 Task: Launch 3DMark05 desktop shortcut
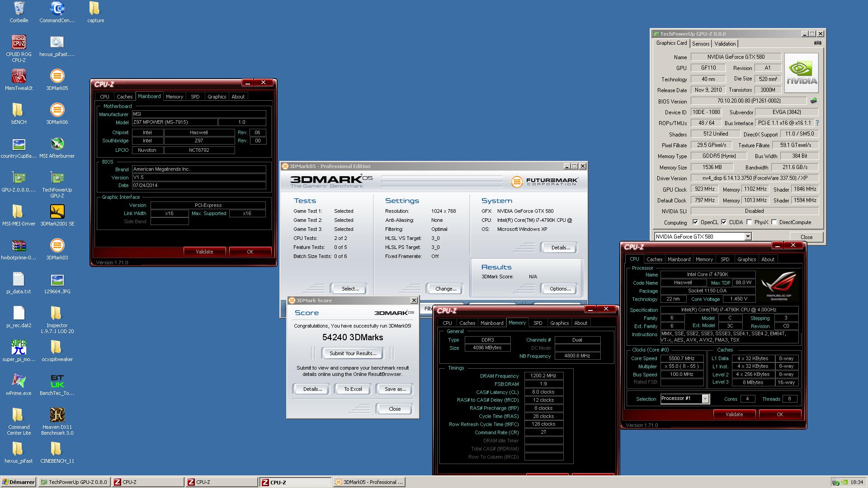pyautogui.click(x=57, y=76)
